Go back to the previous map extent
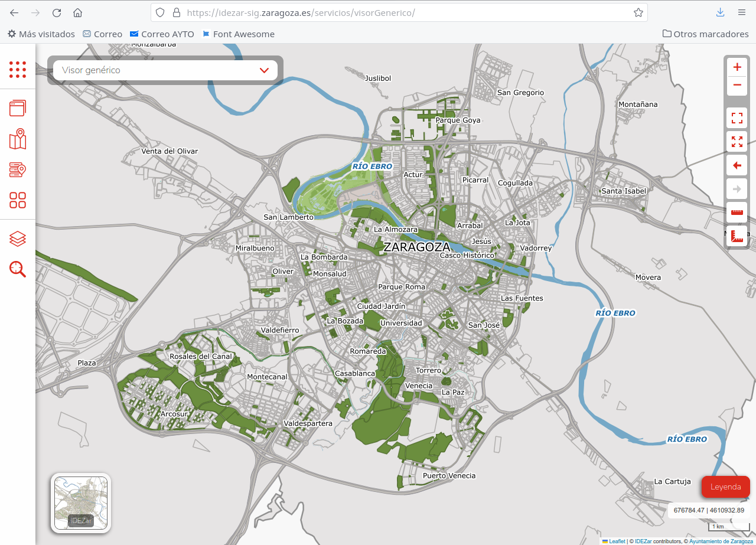Image resolution: width=756 pixels, height=545 pixels. [737, 165]
